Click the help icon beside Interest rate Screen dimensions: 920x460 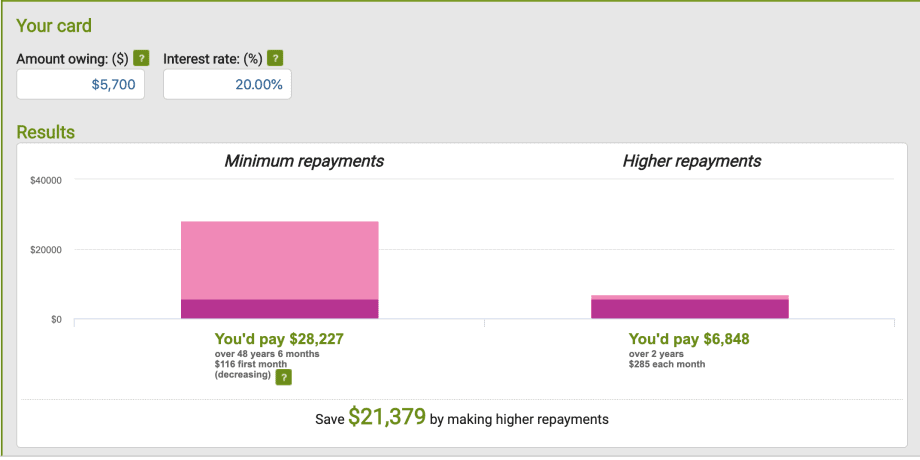(x=275, y=59)
